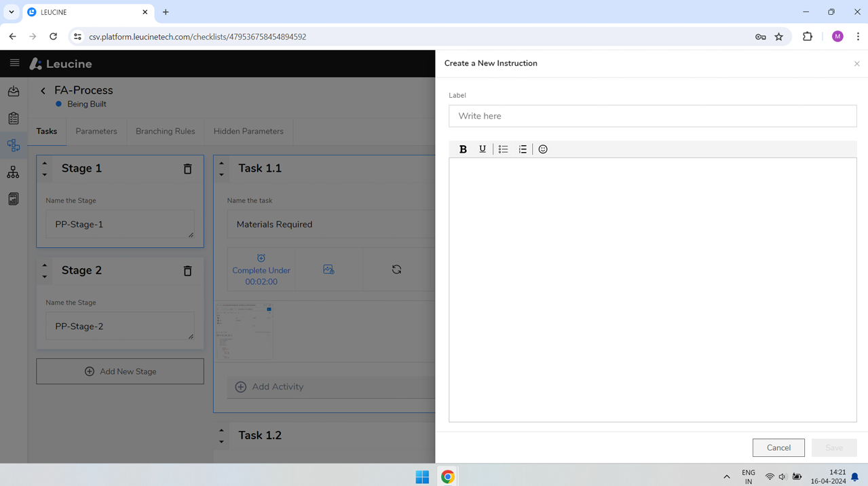Insert a numbered list
Image resolution: width=868 pixels, height=486 pixels.
523,149
